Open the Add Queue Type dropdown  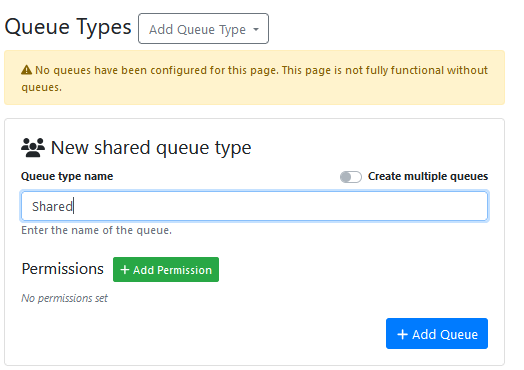pos(203,29)
